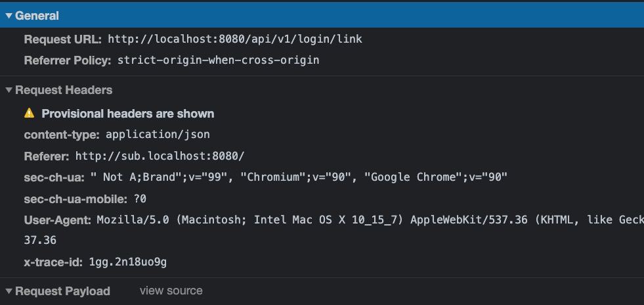The image size is (644, 305).
Task: Click the content-type header name
Action: [x=61, y=135]
